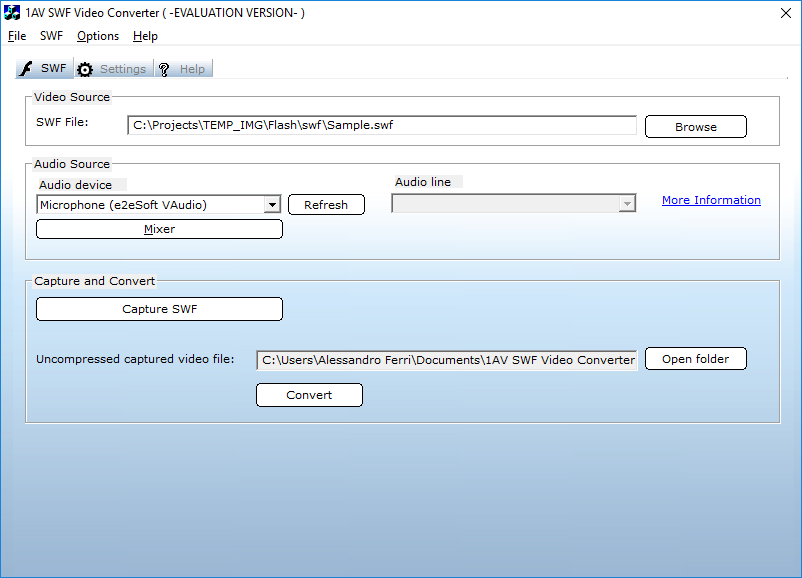Switch to the Settings tab label
The height and width of the screenshot is (578, 802).
point(123,69)
